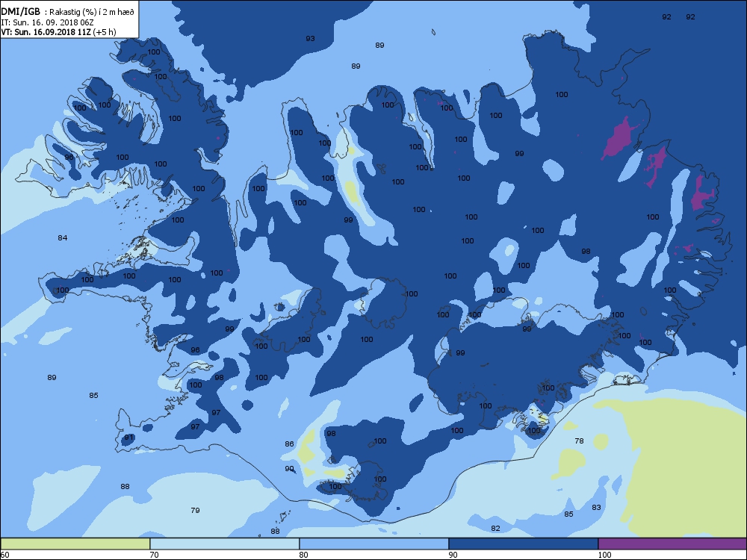The image size is (747, 560).
Task: Click the humidity value '78' on the map
Action: click(580, 441)
